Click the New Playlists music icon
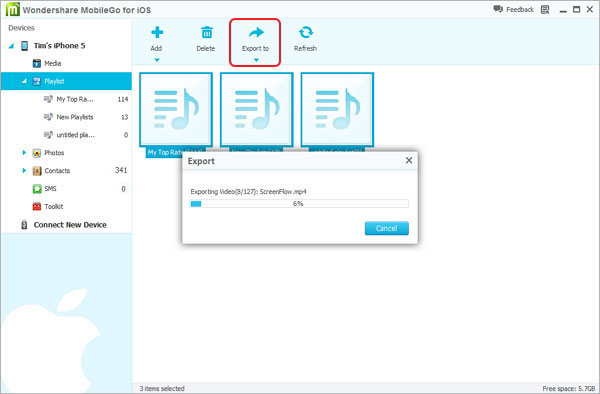The image size is (600, 394). (x=48, y=117)
